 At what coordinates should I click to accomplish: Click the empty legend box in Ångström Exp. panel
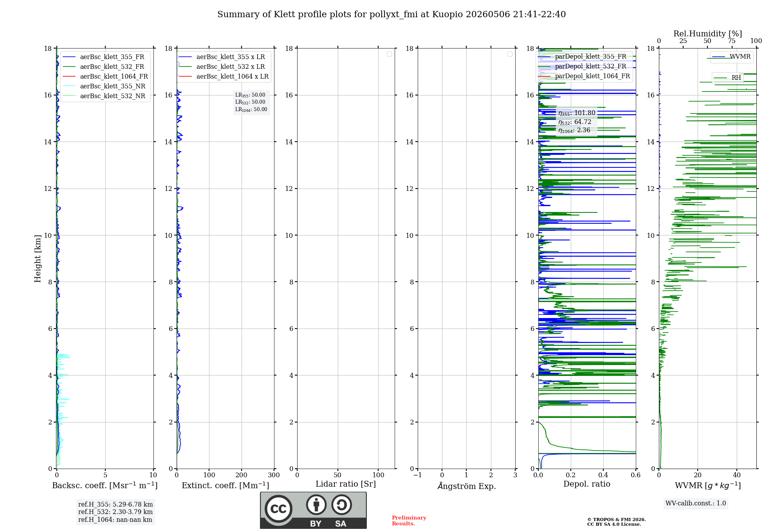coord(510,54)
